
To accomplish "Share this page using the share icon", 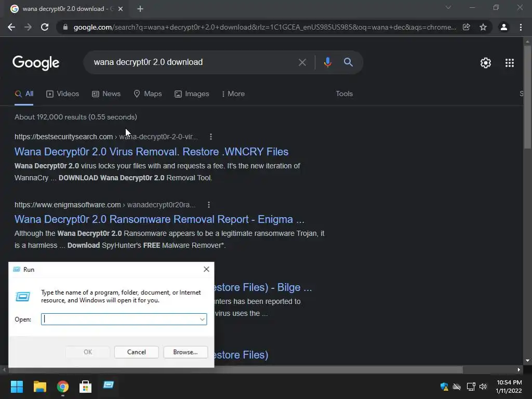I will click(x=467, y=27).
